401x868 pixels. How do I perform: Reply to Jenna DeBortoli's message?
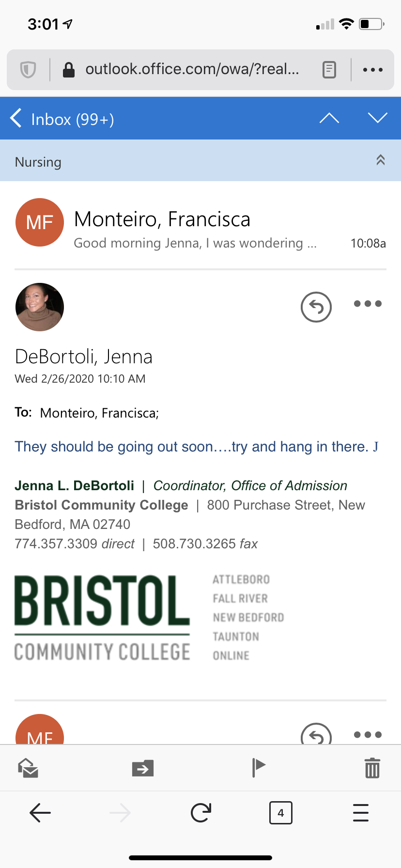(316, 307)
